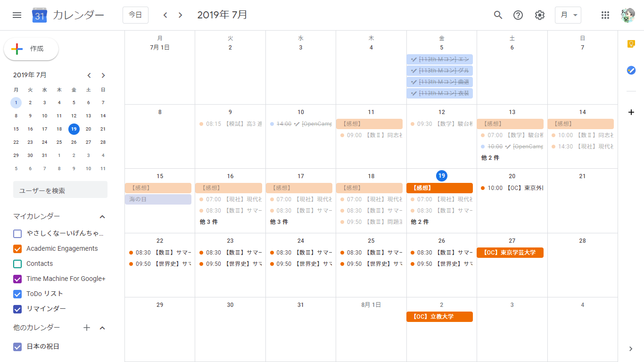
Task: Hide the side panel with chevron
Action: 631,349
